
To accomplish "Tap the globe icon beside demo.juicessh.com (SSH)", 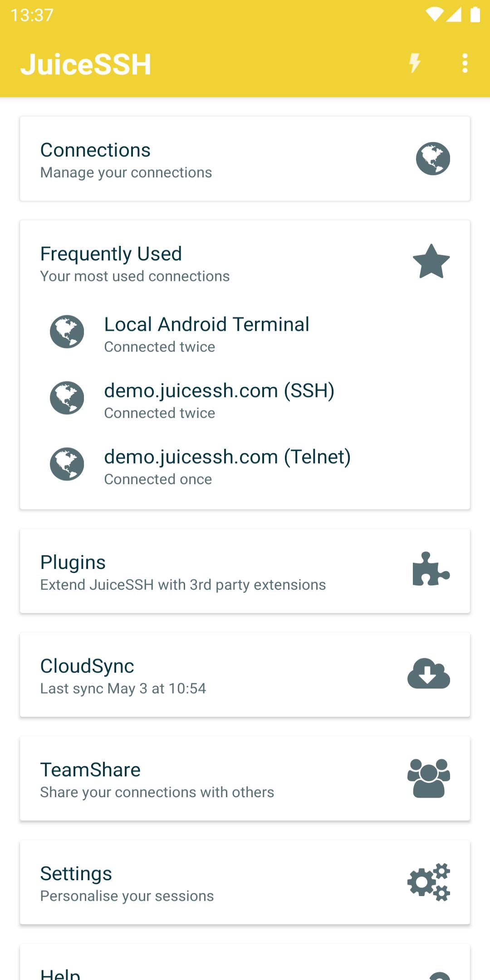I will (67, 398).
